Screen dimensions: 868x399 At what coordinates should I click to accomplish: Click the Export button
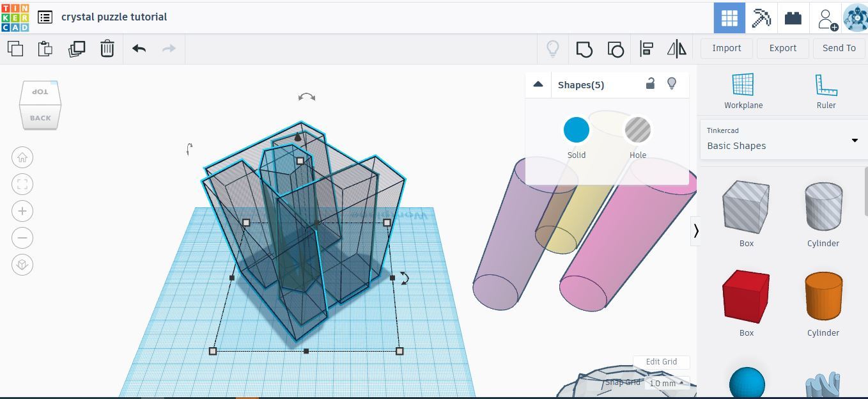(x=783, y=48)
